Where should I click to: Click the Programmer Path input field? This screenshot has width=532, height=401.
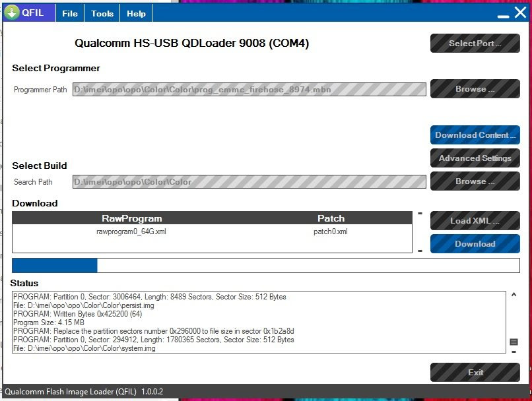tap(249, 90)
